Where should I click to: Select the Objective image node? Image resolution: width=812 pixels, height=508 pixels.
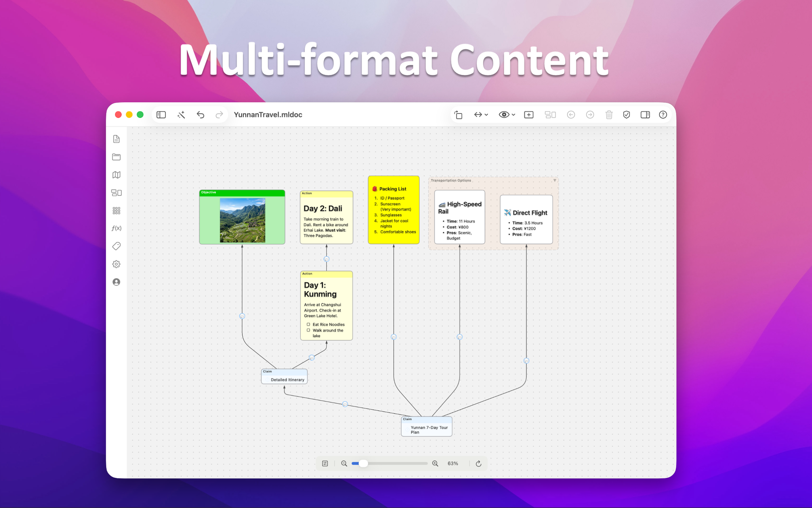242,217
